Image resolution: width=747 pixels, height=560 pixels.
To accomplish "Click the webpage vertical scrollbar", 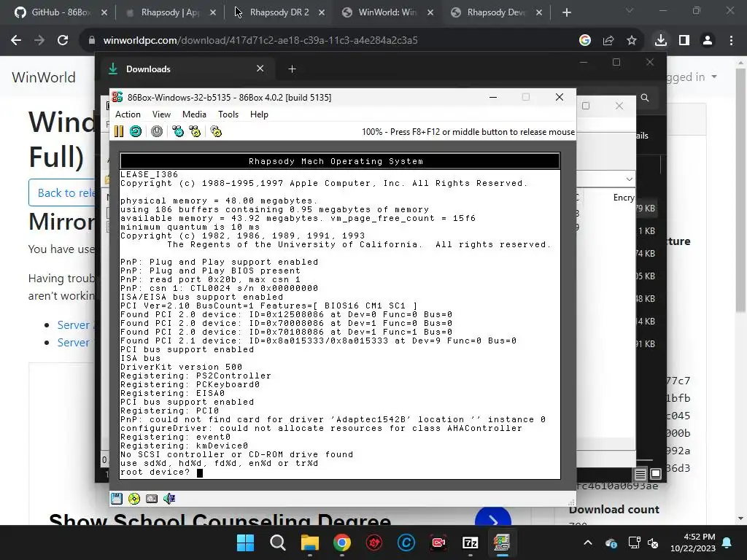I will click(741, 190).
